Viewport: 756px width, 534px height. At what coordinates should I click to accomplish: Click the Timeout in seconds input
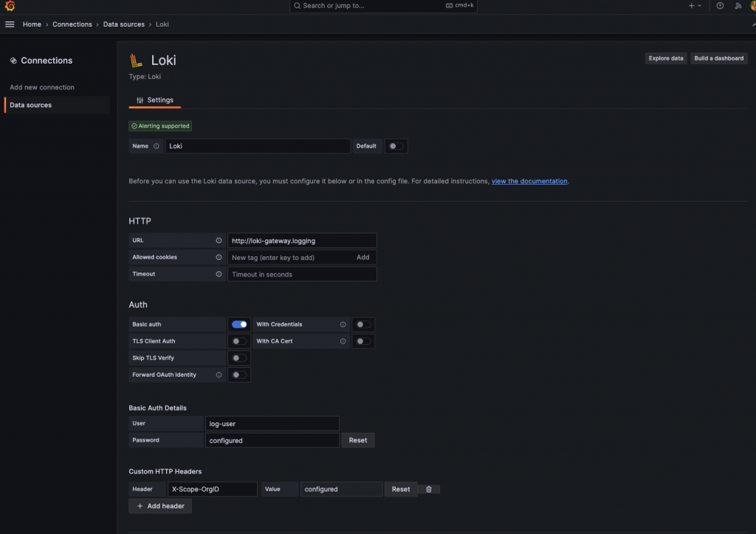(x=302, y=275)
